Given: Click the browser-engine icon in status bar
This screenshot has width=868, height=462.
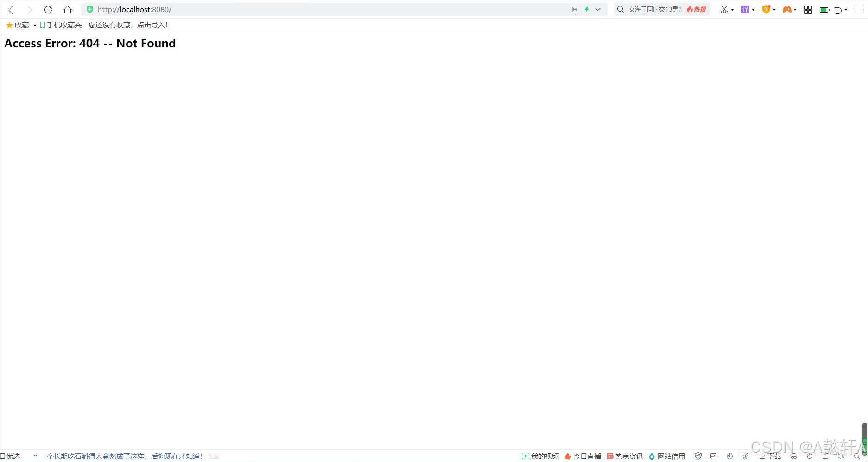Looking at the screenshot, I should click(x=810, y=456).
